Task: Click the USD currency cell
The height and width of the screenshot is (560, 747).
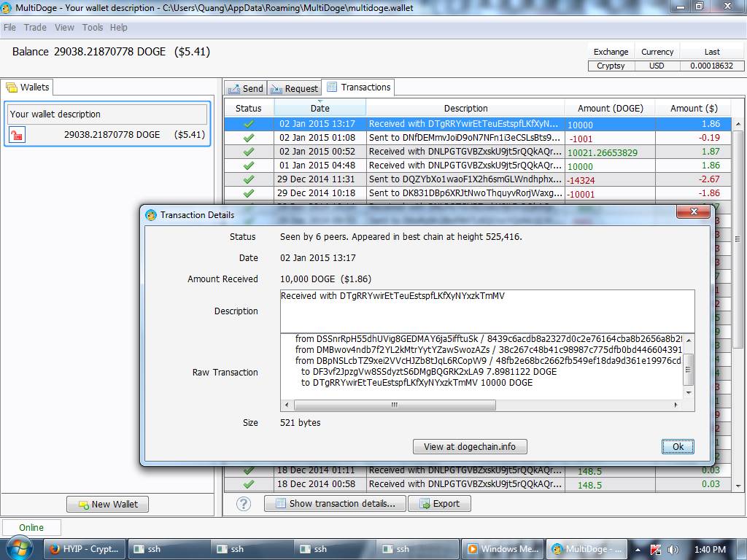Action: pyautogui.click(x=657, y=66)
